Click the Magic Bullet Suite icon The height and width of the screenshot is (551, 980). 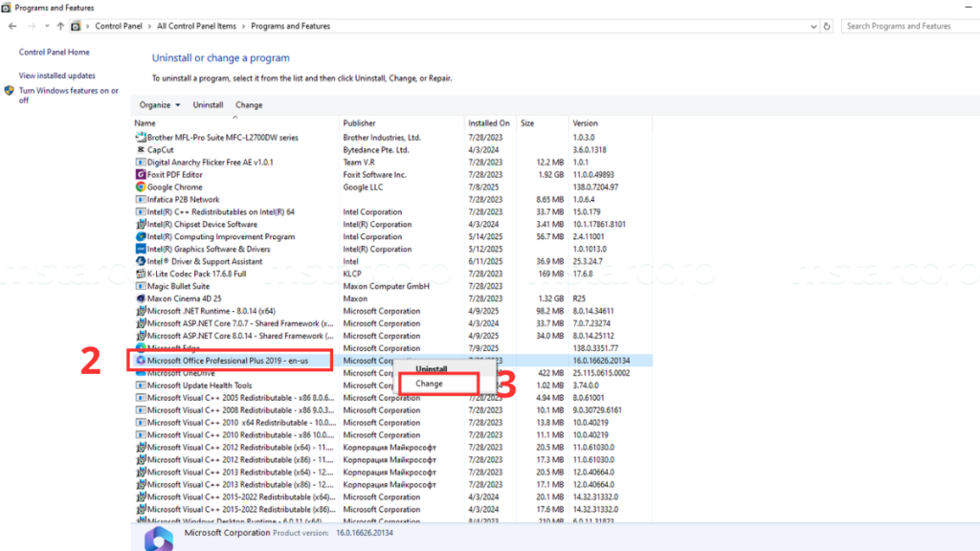[141, 286]
